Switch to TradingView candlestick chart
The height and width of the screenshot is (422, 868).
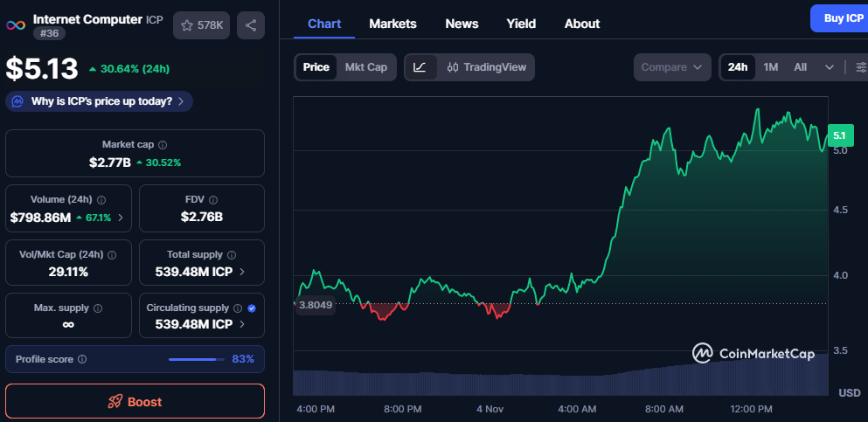[x=486, y=67]
